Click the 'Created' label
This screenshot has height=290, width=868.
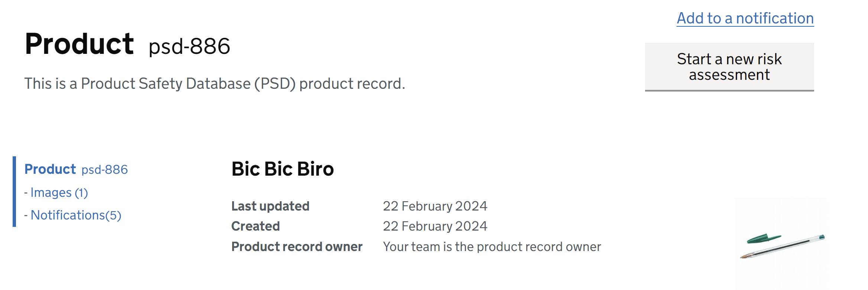point(255,226)
